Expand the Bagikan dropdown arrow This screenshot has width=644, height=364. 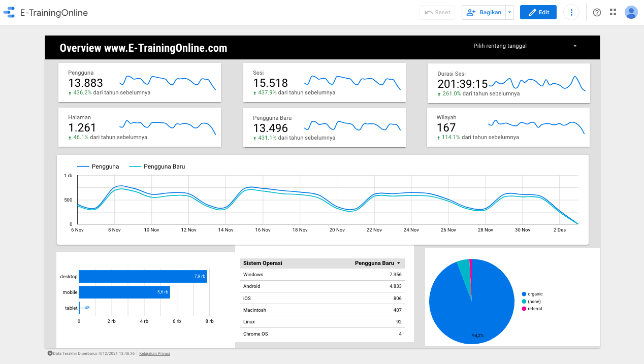pyautogui.click(x=510, y=12)
